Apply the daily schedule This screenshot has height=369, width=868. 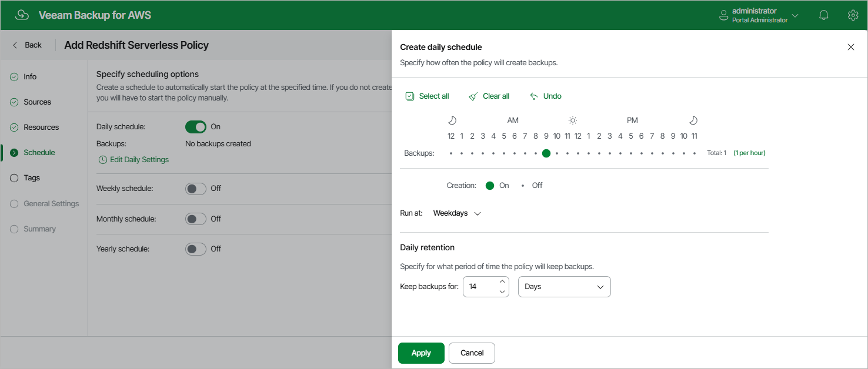click(x=421, y=353)
